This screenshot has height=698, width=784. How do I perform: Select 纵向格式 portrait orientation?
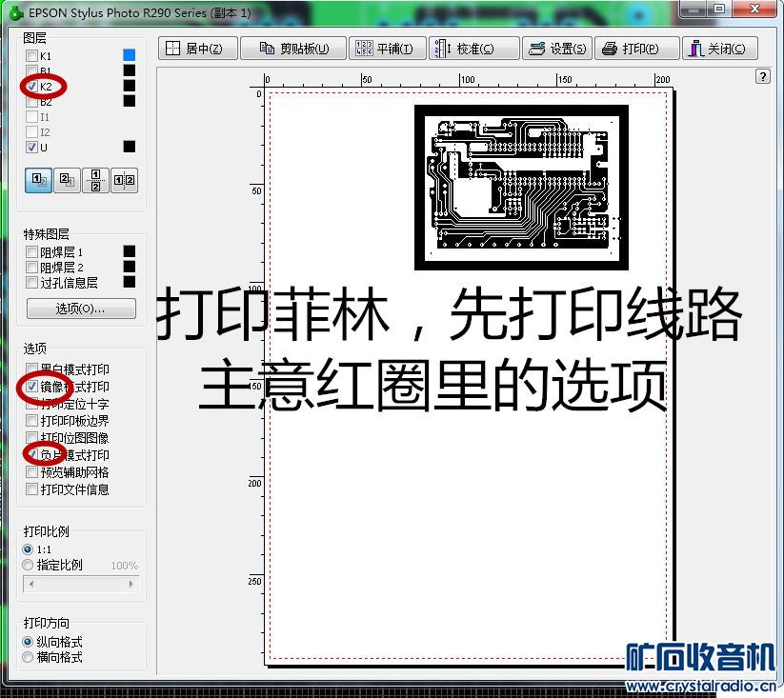[28, 642]
